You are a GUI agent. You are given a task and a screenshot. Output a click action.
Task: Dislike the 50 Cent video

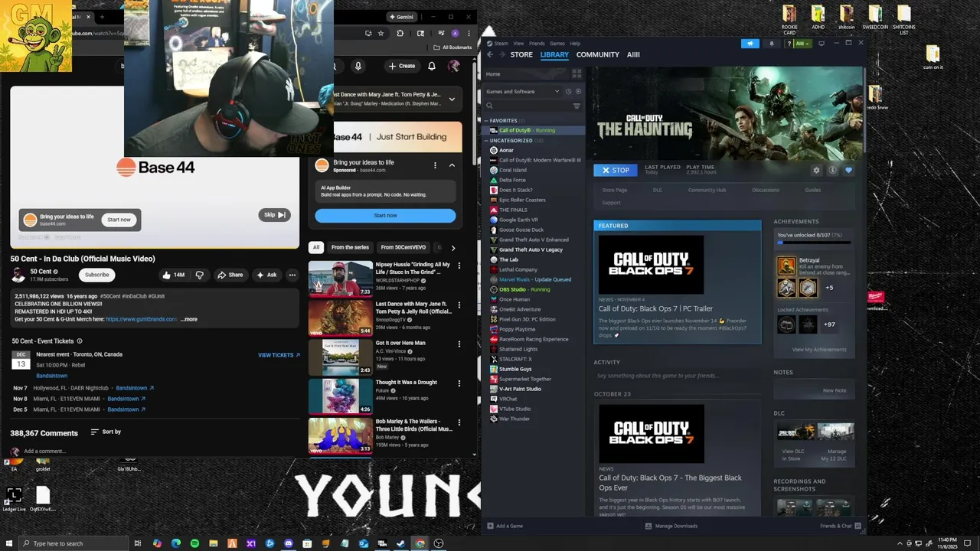(x=200, y=275)
